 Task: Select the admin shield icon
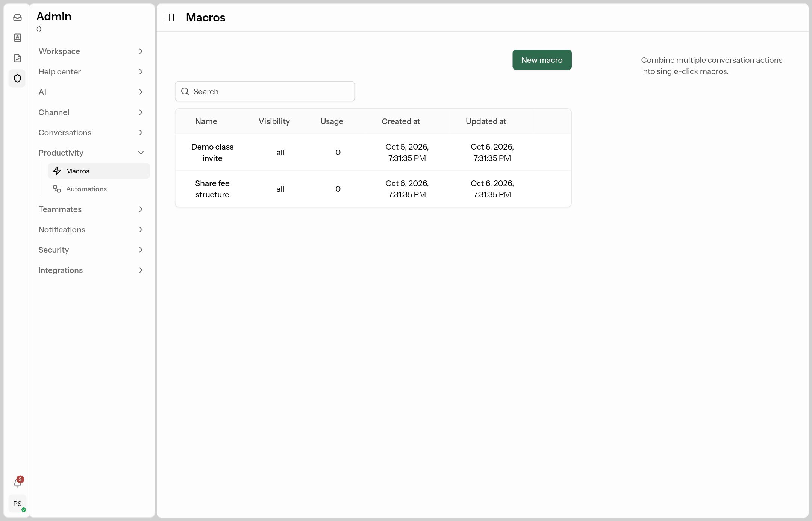(17, 78)
